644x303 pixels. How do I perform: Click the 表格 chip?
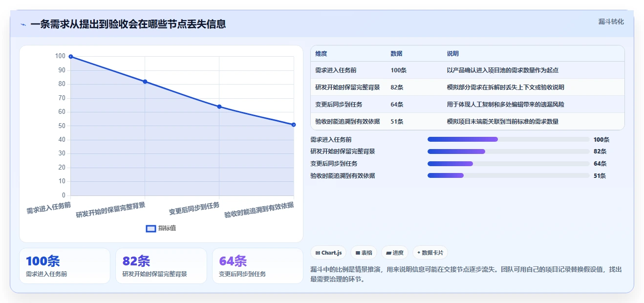click(364, 253)
